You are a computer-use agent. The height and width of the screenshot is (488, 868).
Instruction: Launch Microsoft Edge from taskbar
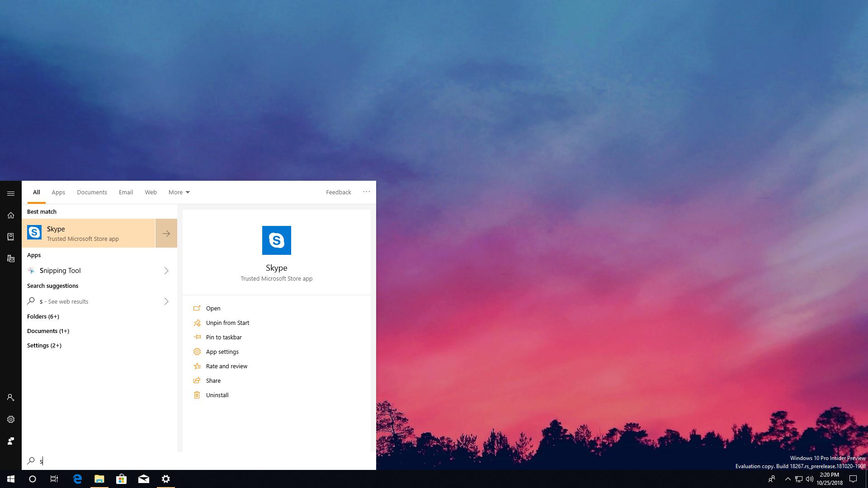pyautogui.click(x=77, y=479)
